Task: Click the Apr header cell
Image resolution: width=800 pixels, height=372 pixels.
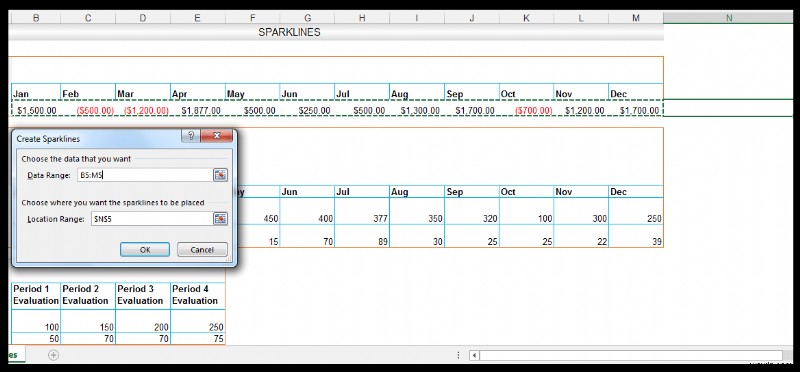Action: (x=197, y=92)
